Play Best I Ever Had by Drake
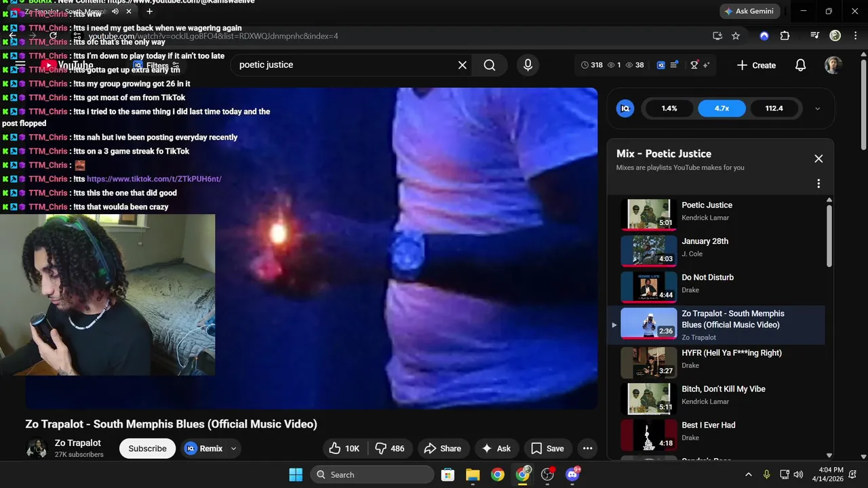 (717, 435)
